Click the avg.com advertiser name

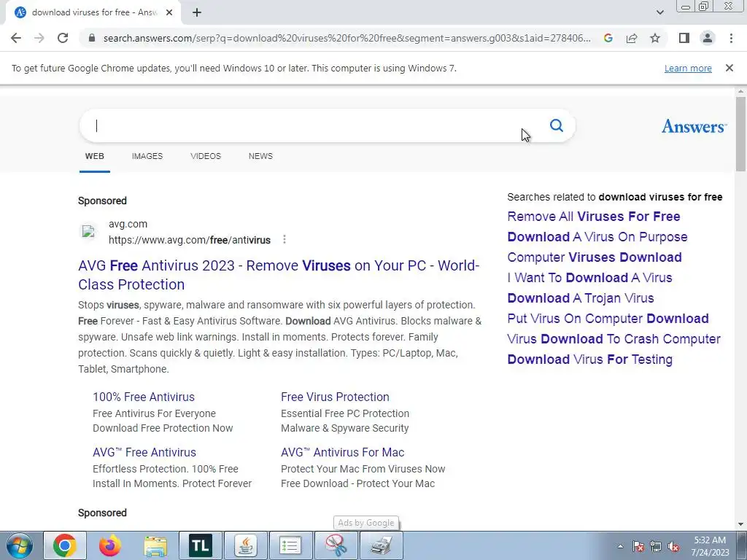128,224
